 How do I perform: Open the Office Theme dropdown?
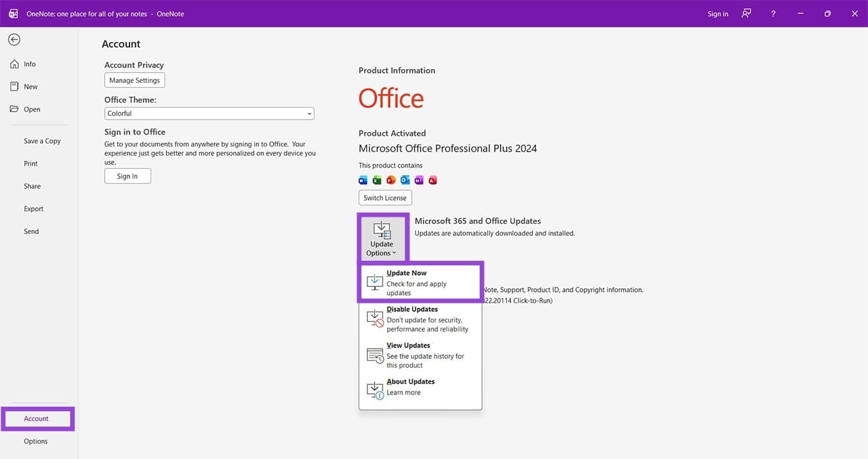[209, 113]
